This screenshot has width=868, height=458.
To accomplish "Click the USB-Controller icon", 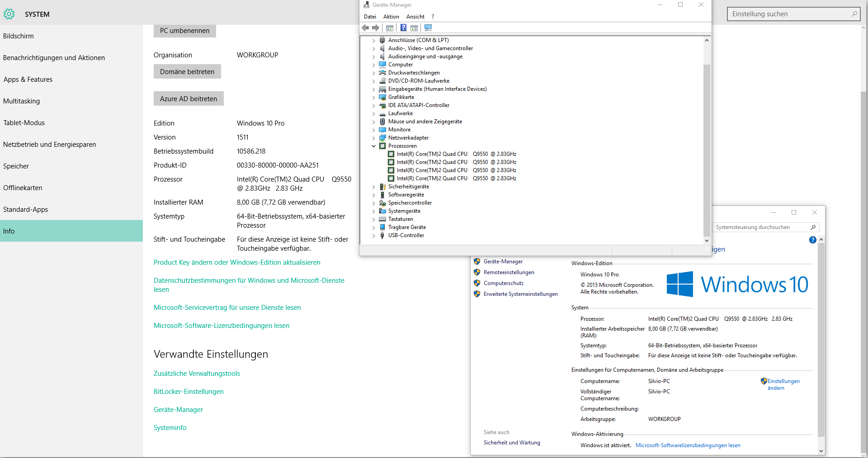I will 382,235.
